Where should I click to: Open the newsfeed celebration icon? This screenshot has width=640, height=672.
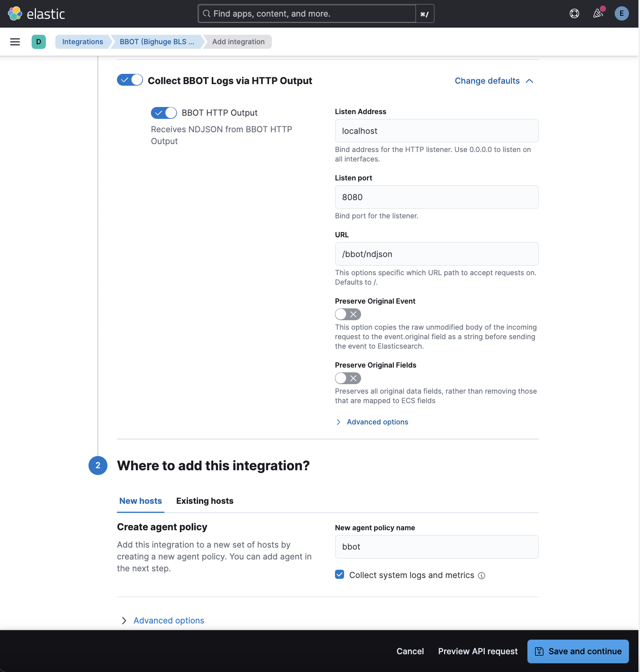tap(598, 14)
